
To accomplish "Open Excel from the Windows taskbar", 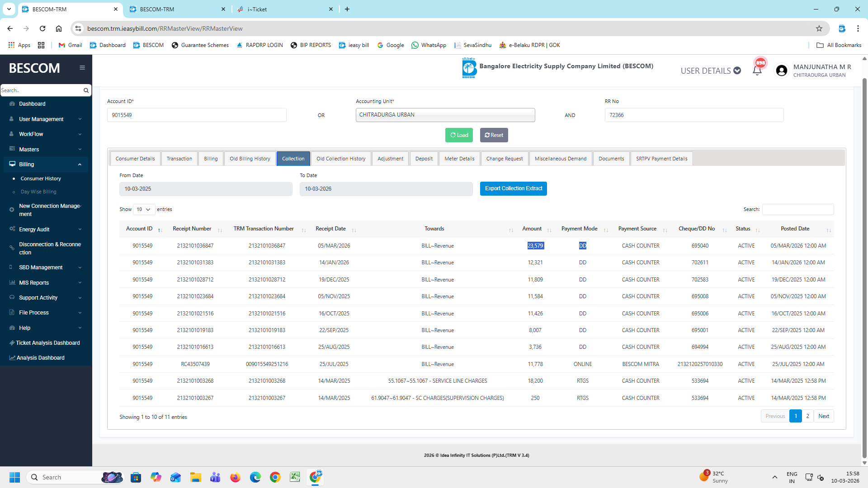I will click(295, 477).
